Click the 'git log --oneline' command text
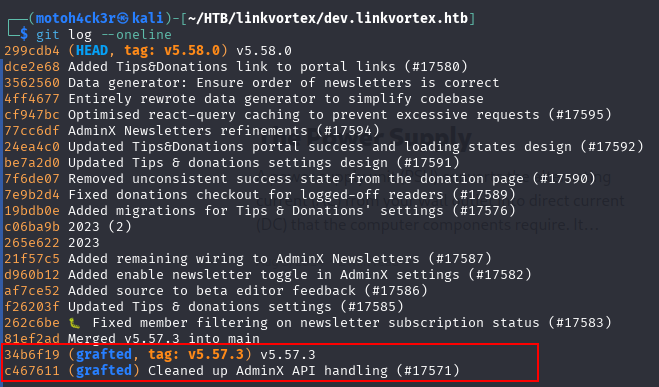The height and width of the screenshot is (387, 659). [x=104, y=35]
